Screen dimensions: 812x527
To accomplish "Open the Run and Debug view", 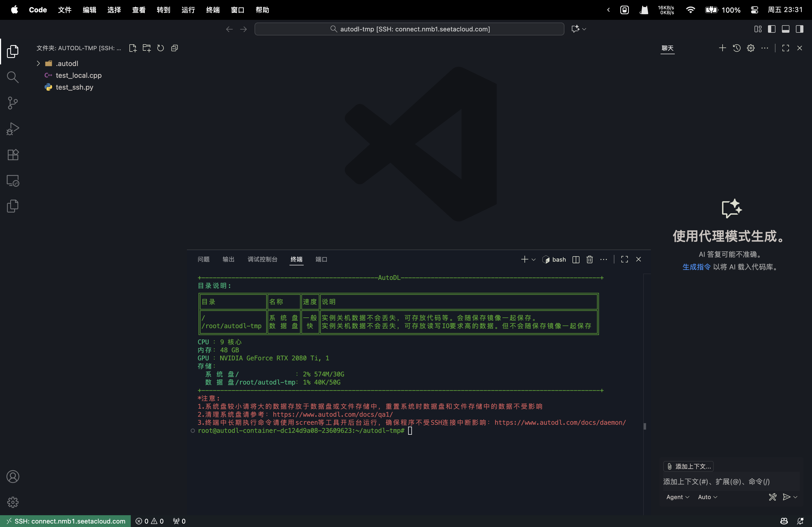I will coord(13,129).
